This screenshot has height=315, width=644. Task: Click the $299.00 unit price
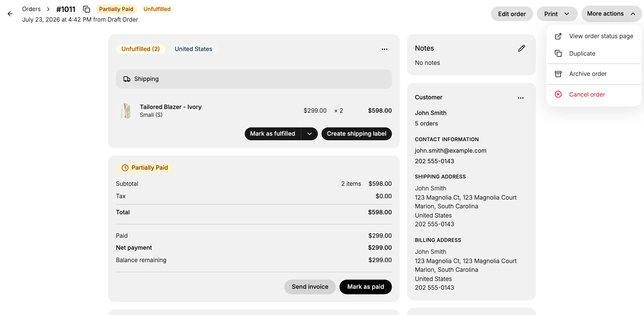(315, 111)
